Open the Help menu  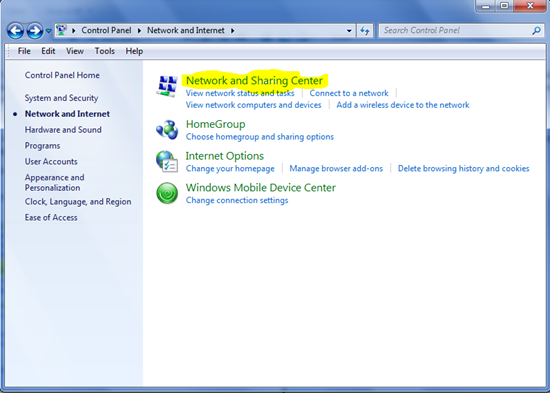tap(134, 51)
